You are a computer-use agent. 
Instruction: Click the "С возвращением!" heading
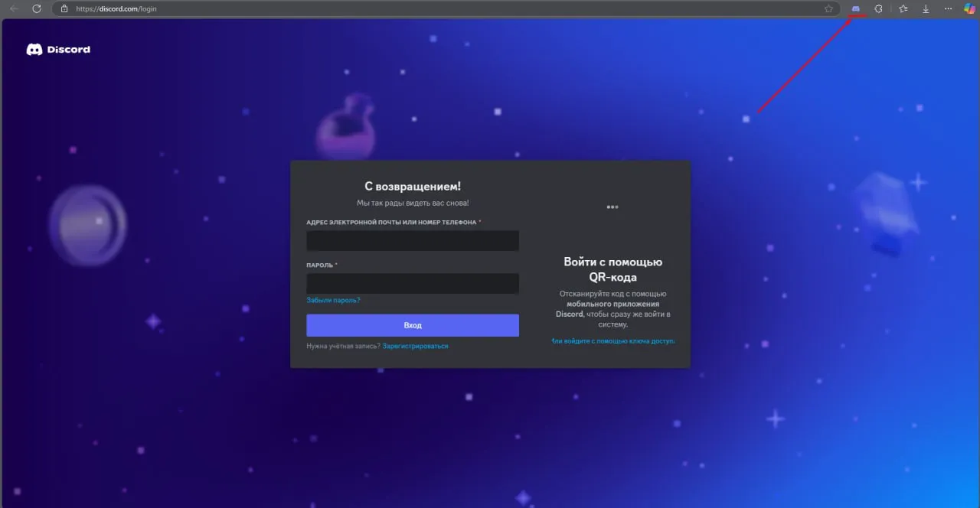412,187
